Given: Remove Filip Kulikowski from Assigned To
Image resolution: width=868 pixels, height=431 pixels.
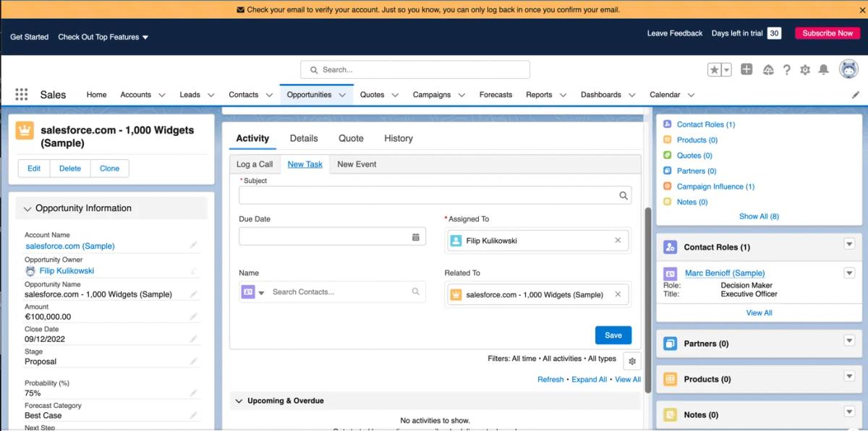Looking at the screenshot, I should [618, 241].
